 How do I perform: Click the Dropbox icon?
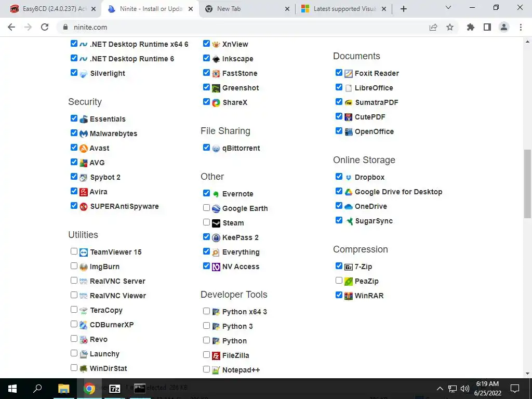coord(349,178)
